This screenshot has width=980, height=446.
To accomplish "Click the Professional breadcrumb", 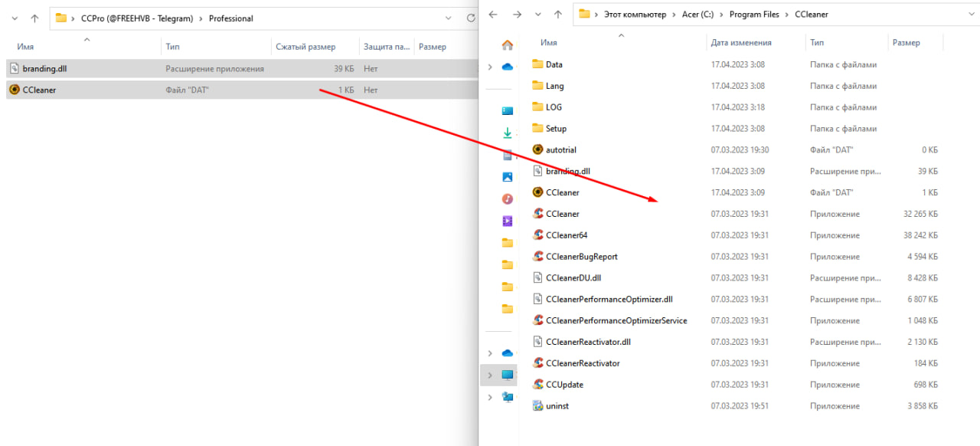I will point(231,18).
